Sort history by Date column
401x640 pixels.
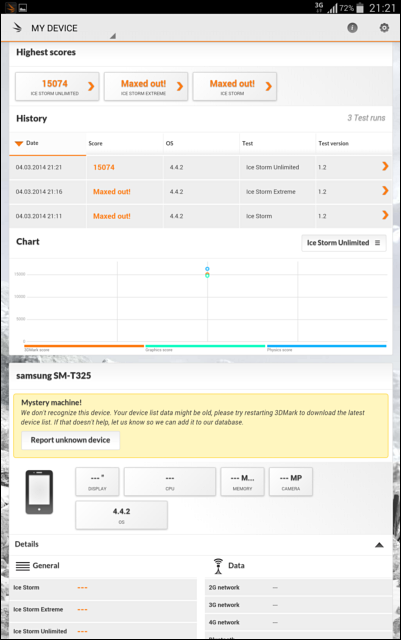pos(47,143)
